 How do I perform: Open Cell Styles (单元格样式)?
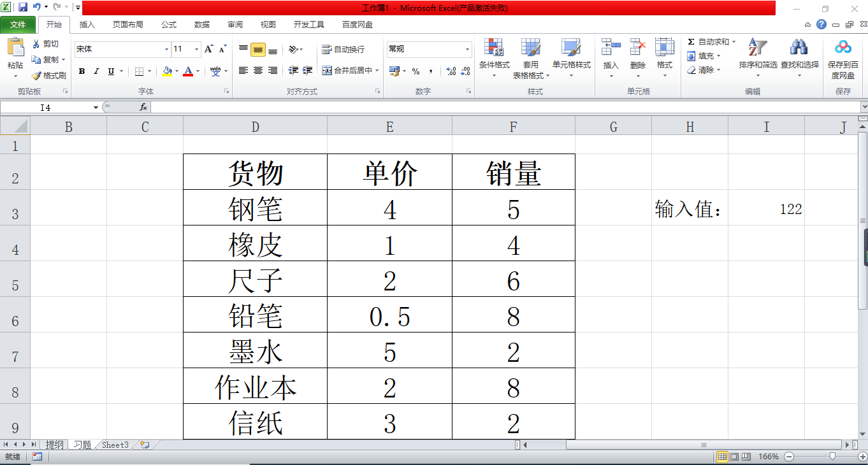click(x=571, y=58)
